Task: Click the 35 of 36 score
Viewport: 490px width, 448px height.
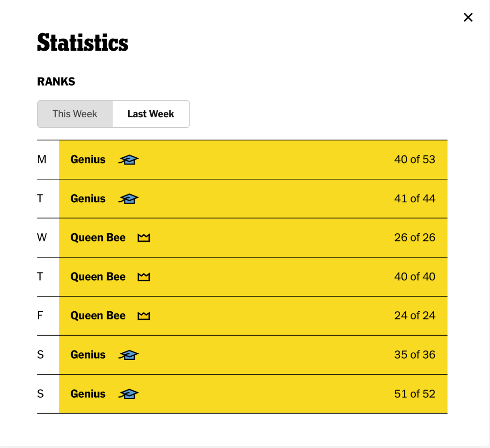Action: 414,355
